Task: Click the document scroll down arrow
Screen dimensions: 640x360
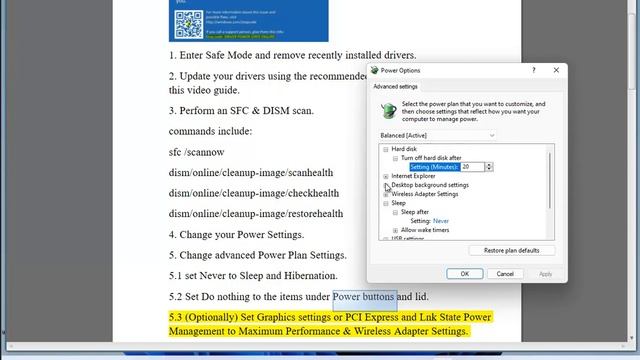Action: tap(631, 338)
